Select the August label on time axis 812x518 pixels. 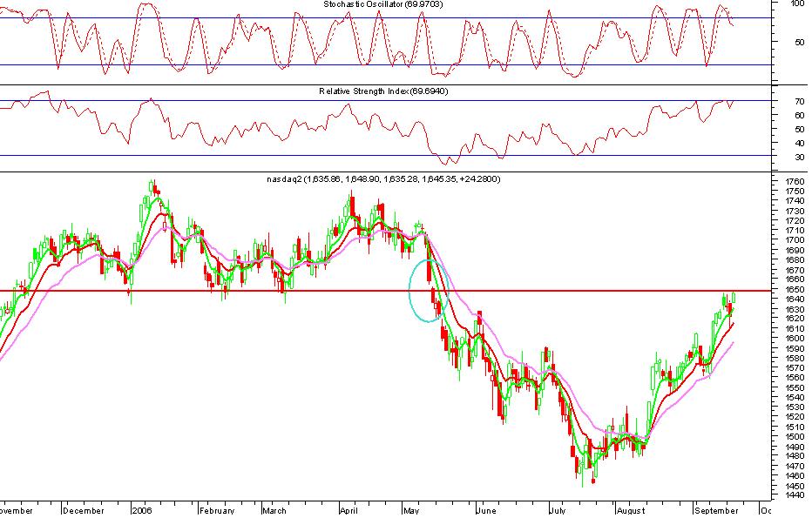(632, 511)
